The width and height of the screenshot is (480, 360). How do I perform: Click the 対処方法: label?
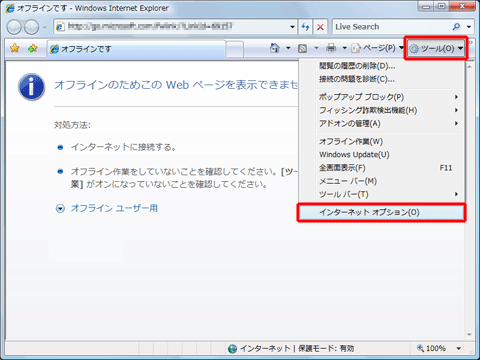click(x=72, y=125)
